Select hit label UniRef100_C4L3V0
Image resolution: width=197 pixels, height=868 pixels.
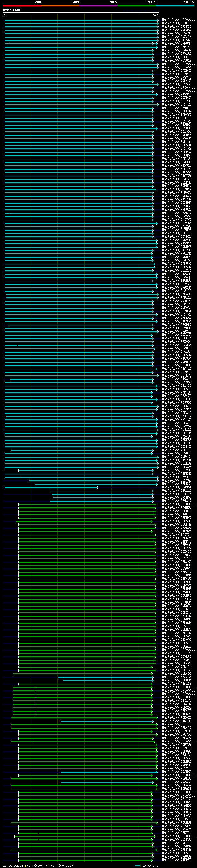(x=177, y=531)
